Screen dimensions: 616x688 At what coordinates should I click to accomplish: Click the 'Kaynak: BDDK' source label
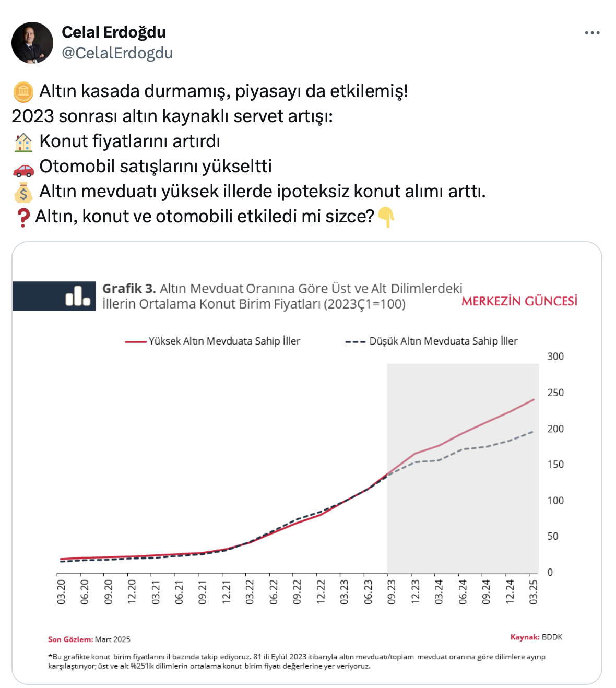536,637
